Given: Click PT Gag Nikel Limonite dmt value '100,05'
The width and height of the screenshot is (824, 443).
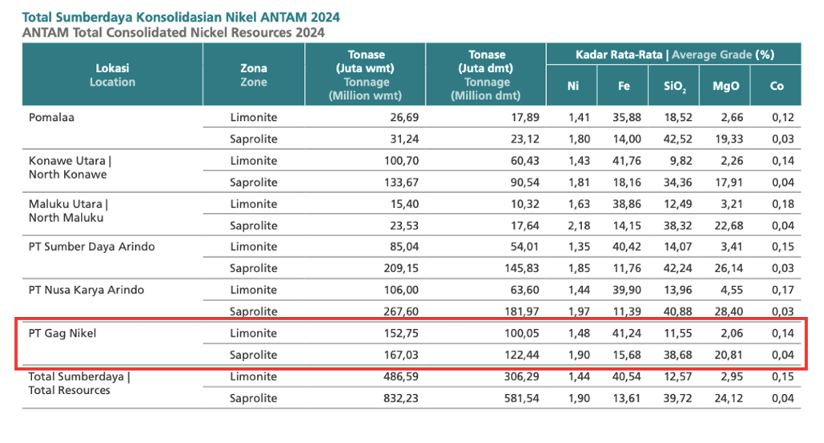Looking at the screenshot, I should pos(522,333).
